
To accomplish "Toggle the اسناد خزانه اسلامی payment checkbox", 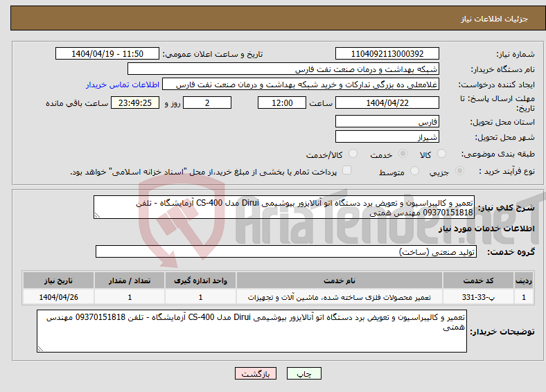I will [346, 170].
